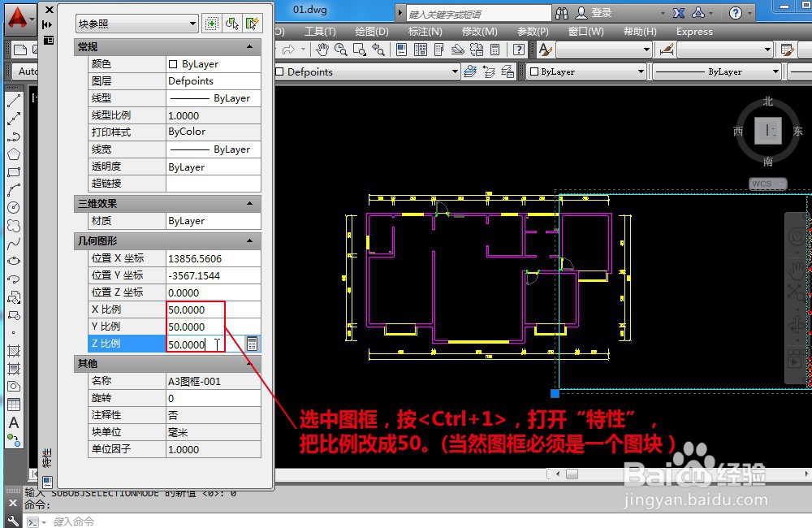Open the QuickCalc calculator toolbar icon
The height and width of the screenshot is (528, 812).
point(495,50)
